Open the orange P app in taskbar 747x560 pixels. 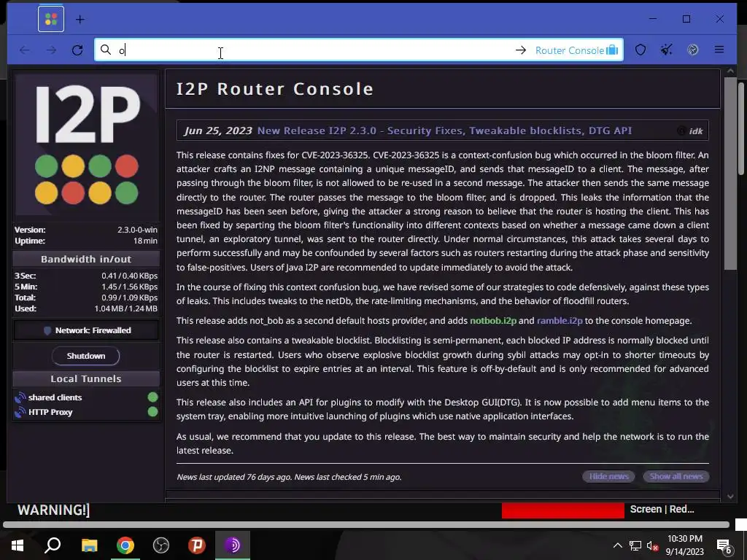[x=197, y=545]
